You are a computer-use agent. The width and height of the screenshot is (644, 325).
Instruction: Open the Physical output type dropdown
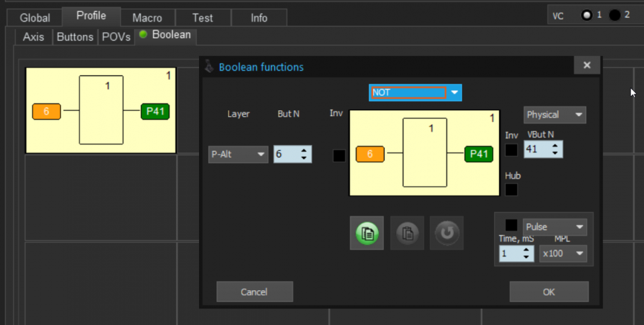pyautogui.click(x=555, y=115)
